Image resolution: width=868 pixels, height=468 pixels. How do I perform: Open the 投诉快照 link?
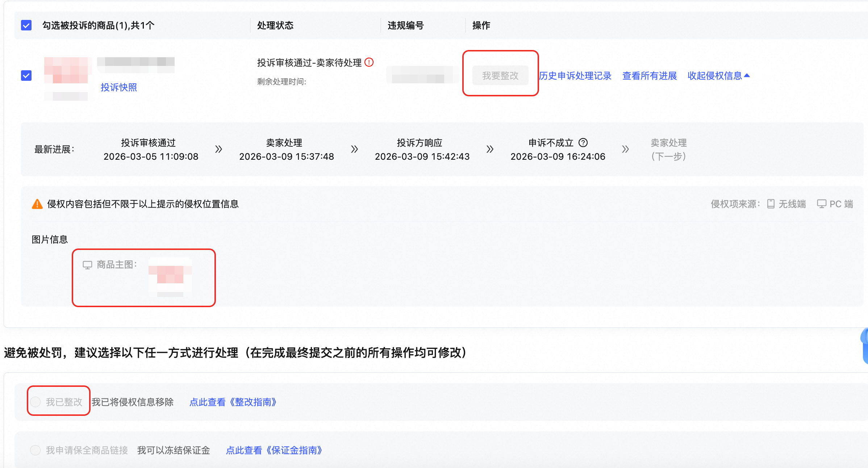click(119, 87)
